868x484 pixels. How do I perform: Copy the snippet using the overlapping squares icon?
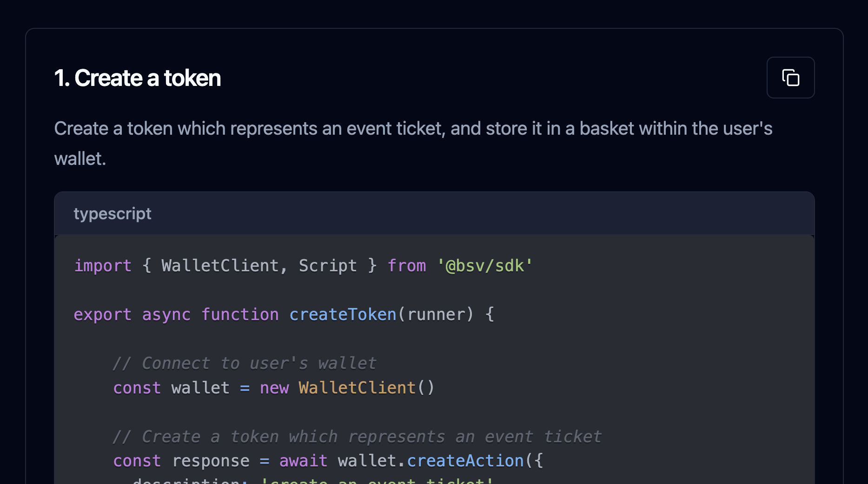point(790,78)
